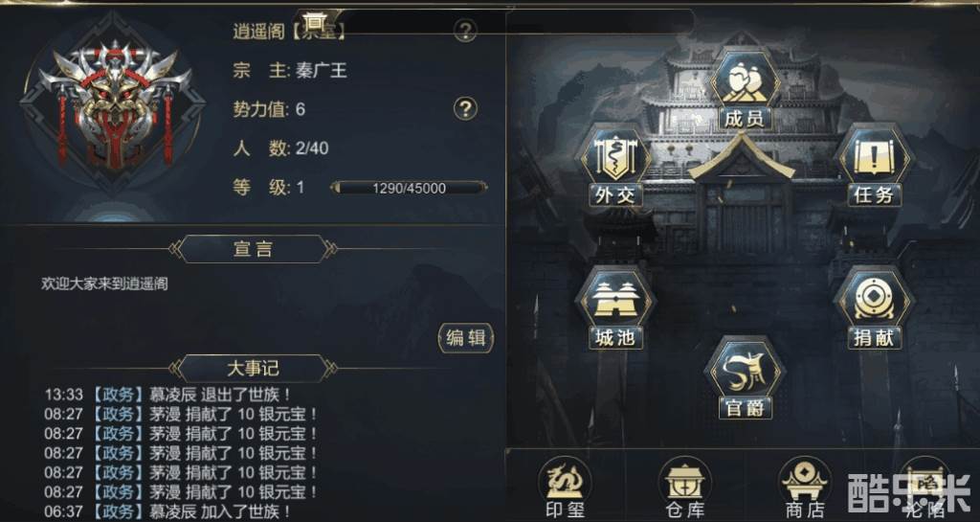Select the 大事记 chronicle header
Screen dimensions: 980x522
click(253, 368)
